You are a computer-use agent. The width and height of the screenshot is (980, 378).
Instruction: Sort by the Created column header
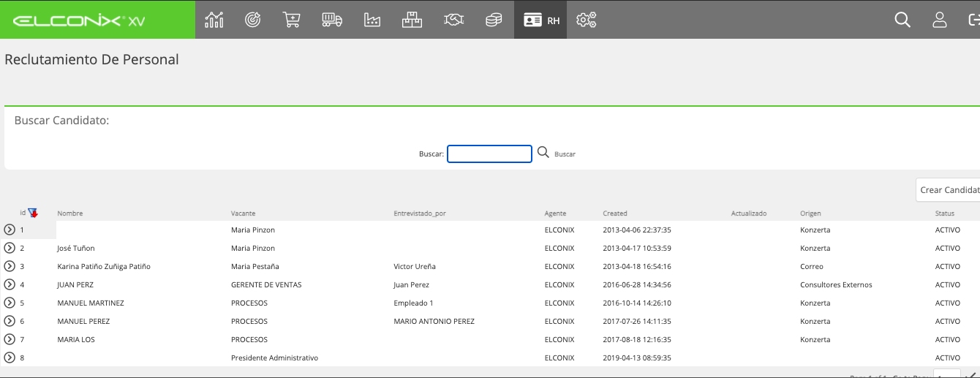615,213
